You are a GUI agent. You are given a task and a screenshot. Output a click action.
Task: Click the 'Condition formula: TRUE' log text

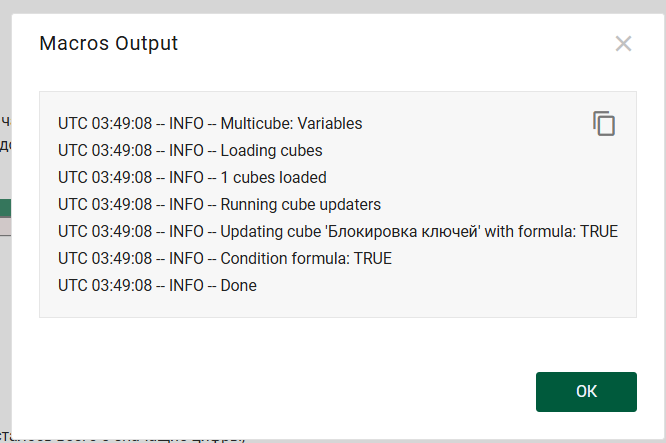[306, 259]
